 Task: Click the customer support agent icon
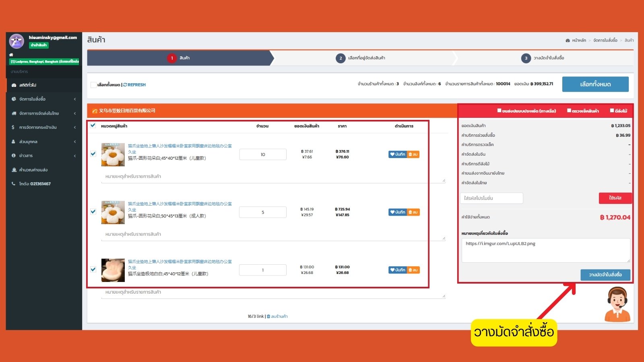(617, 304)
